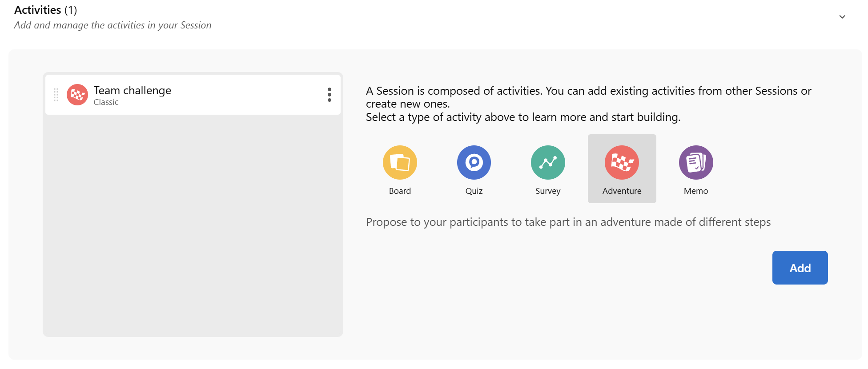Open the Team challenge three-dot menu

coord(330,95)
